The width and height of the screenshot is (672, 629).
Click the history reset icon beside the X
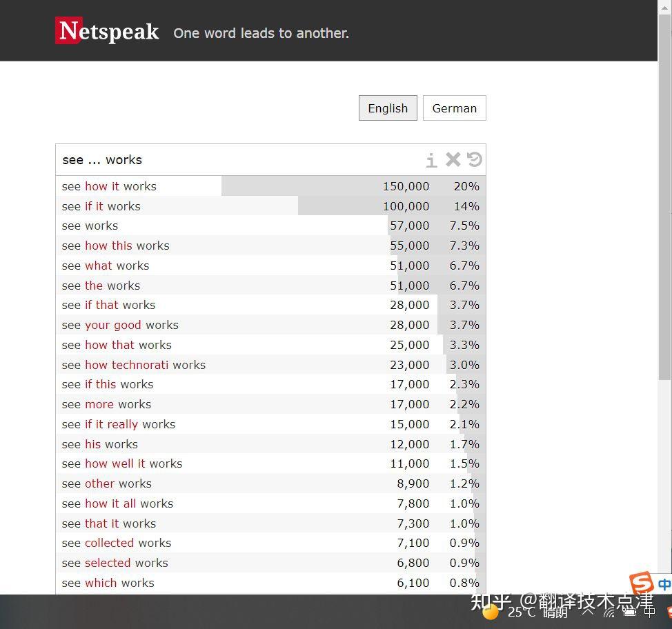click(474, 159)
